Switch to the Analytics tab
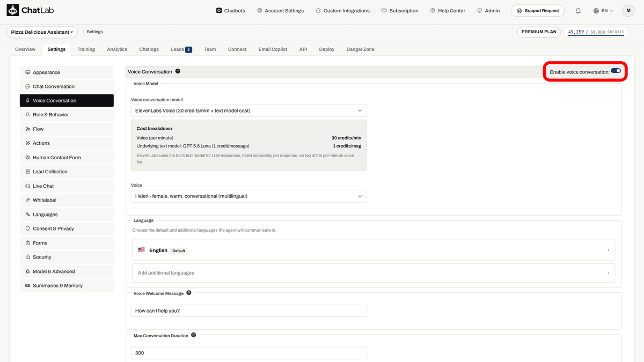Screen dimensions: 644x362 117,49
